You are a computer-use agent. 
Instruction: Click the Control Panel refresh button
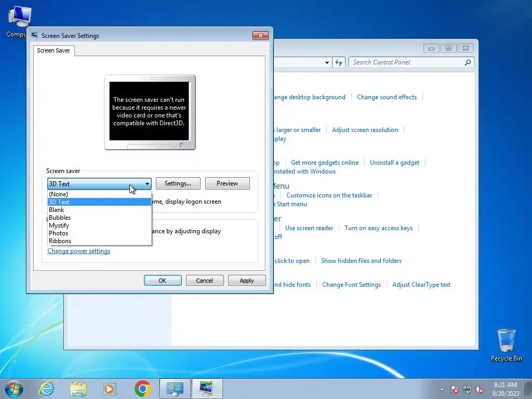click(x=339, y=62)
